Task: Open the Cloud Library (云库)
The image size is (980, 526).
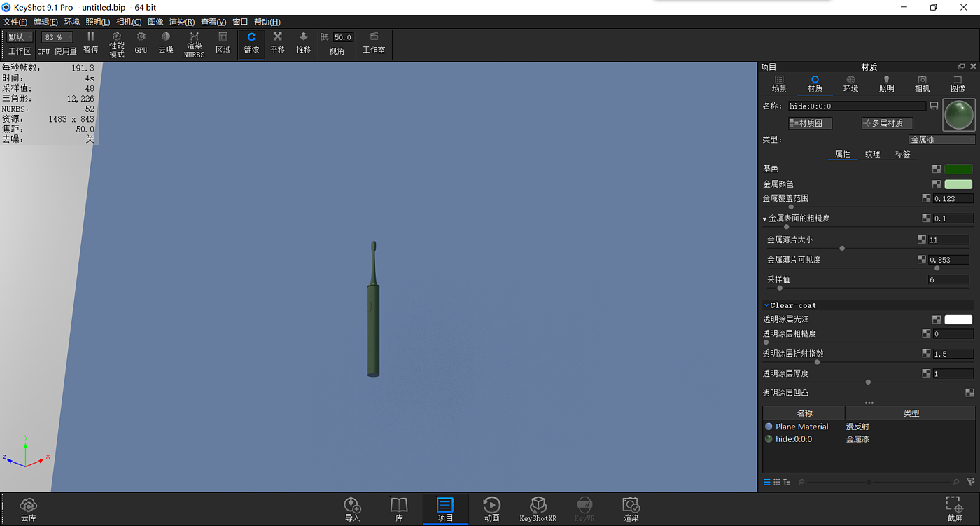Action: point(29,509)
